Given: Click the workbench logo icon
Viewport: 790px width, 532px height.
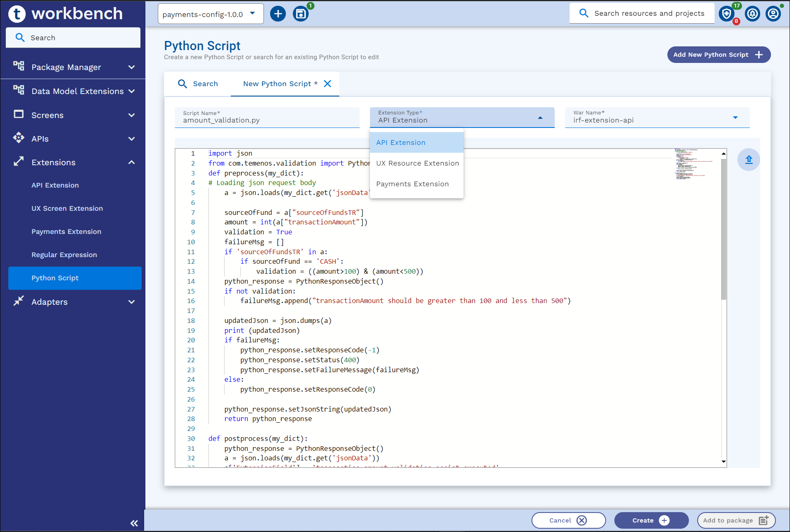Looking at the screenshot, I should coord(17,14).
